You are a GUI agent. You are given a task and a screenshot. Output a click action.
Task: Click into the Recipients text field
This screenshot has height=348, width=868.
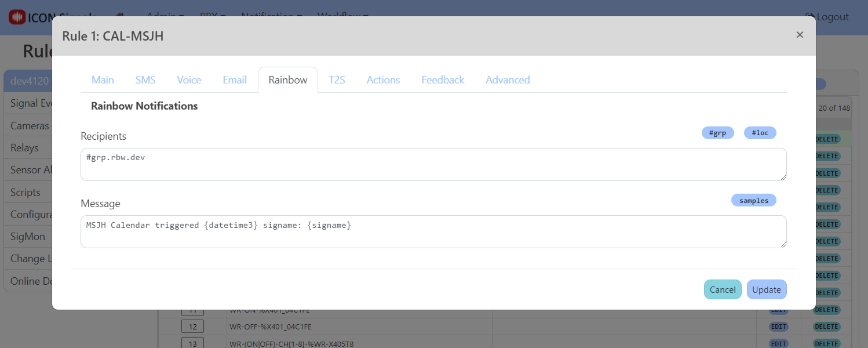pos(433,164)
